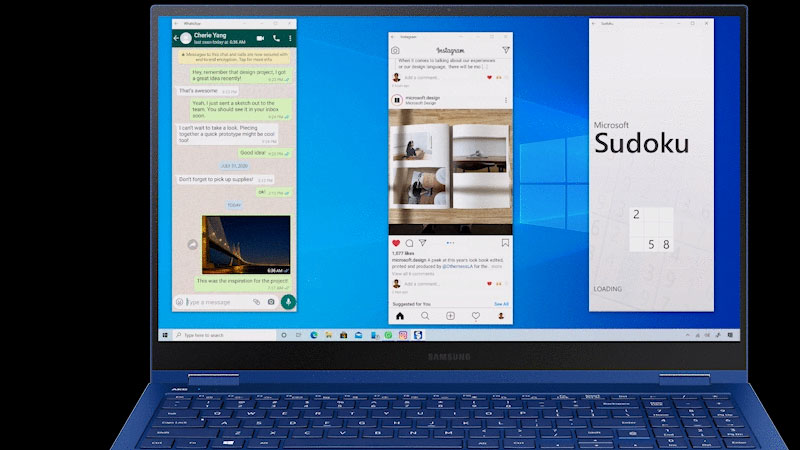Image resolution: width=800 pixels, height=450 pixels.
Task: Go back in the WhatsApp window title bar
Action: [176, 23]
